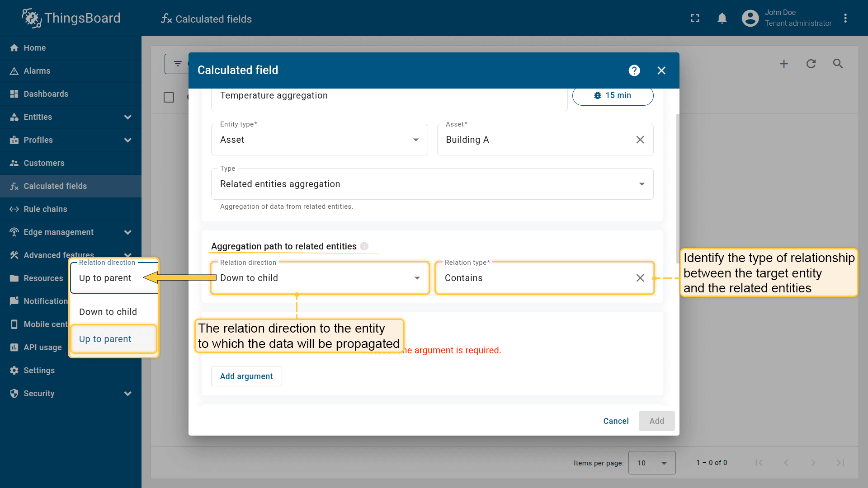868x488 pixels.
Task: Tick the select-all checkbox in table header
Action: (169, 97)
